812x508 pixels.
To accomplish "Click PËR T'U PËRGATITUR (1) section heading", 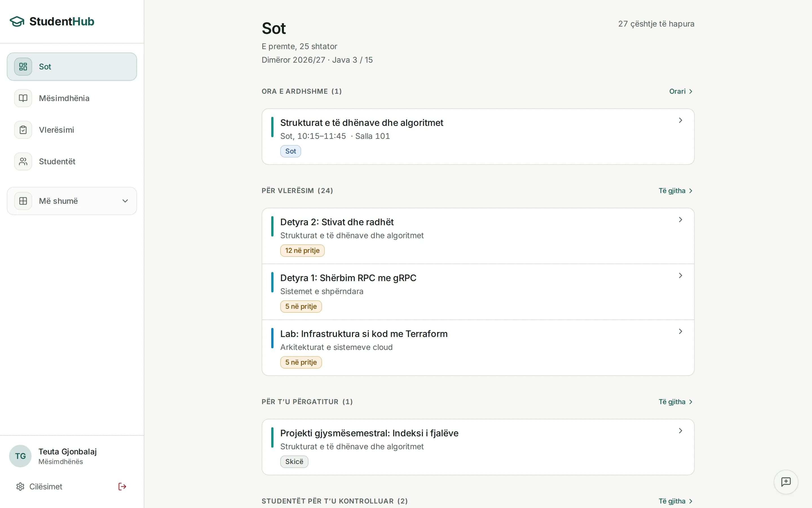I will [x=307, y=402].
